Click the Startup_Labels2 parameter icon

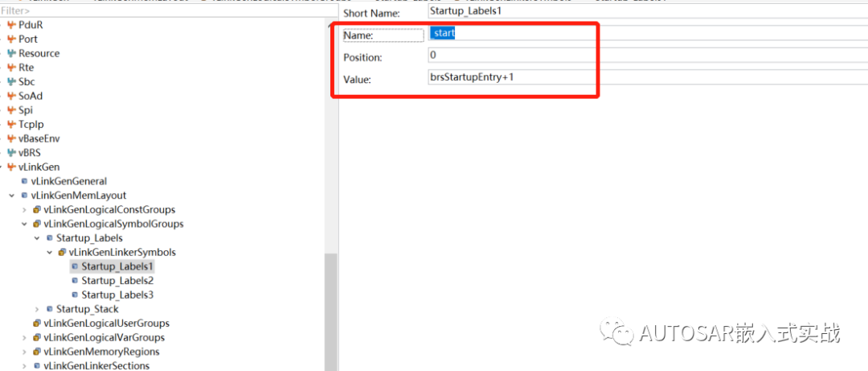coord(75,281)
